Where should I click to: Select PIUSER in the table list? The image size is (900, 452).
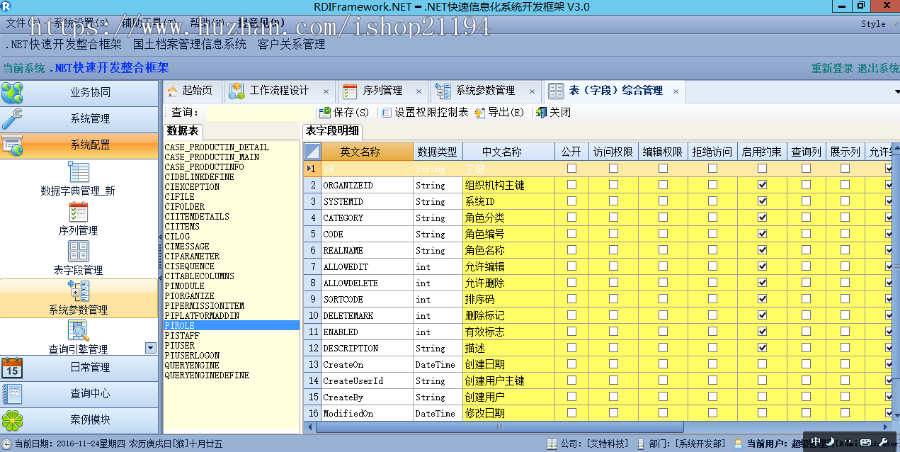180,345
